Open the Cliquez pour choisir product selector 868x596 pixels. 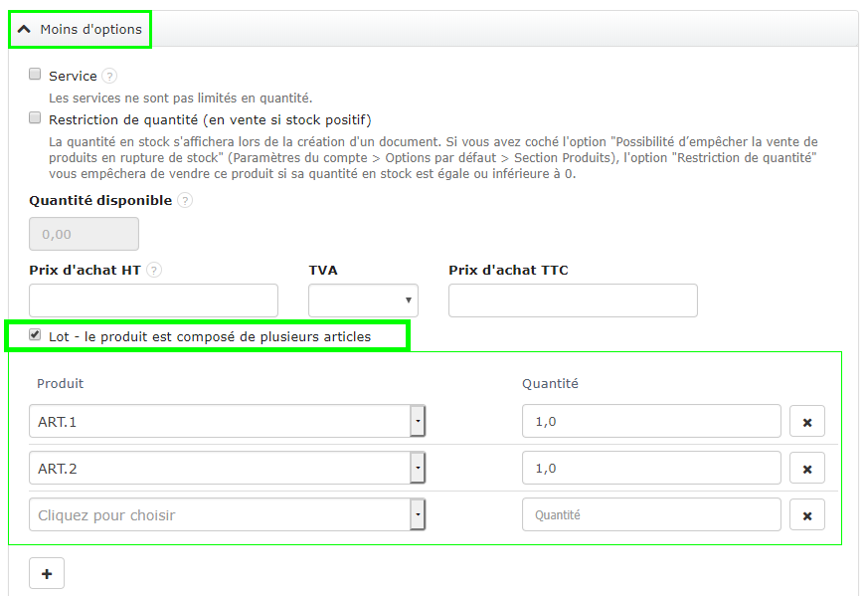tap(418, 514)
